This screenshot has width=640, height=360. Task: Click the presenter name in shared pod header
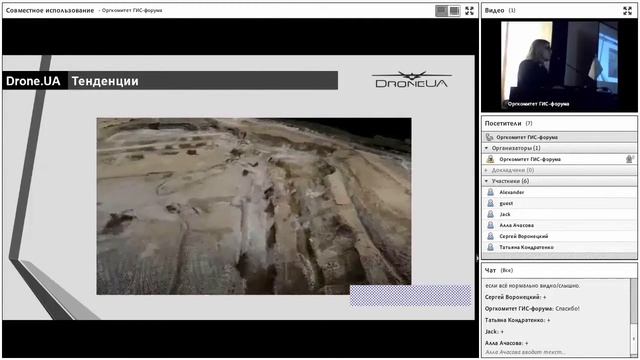[x=132, y=11]
